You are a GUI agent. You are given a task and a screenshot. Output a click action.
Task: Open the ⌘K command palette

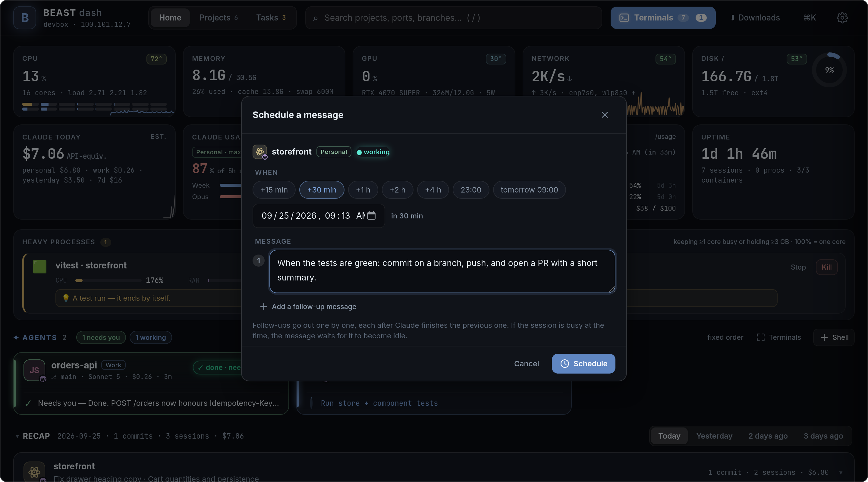[809, 17]
